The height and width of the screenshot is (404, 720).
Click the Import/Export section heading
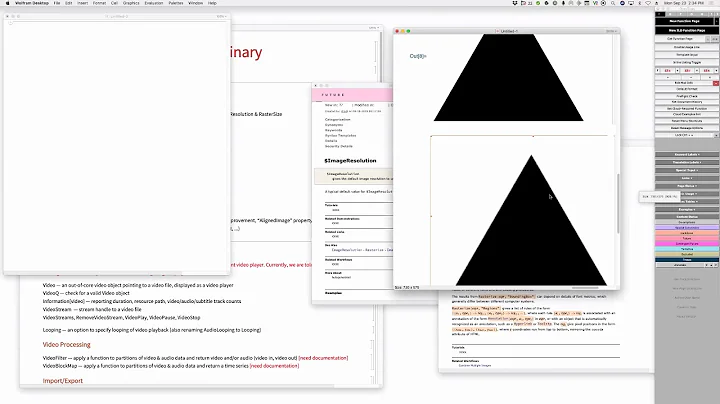[63, 381]
